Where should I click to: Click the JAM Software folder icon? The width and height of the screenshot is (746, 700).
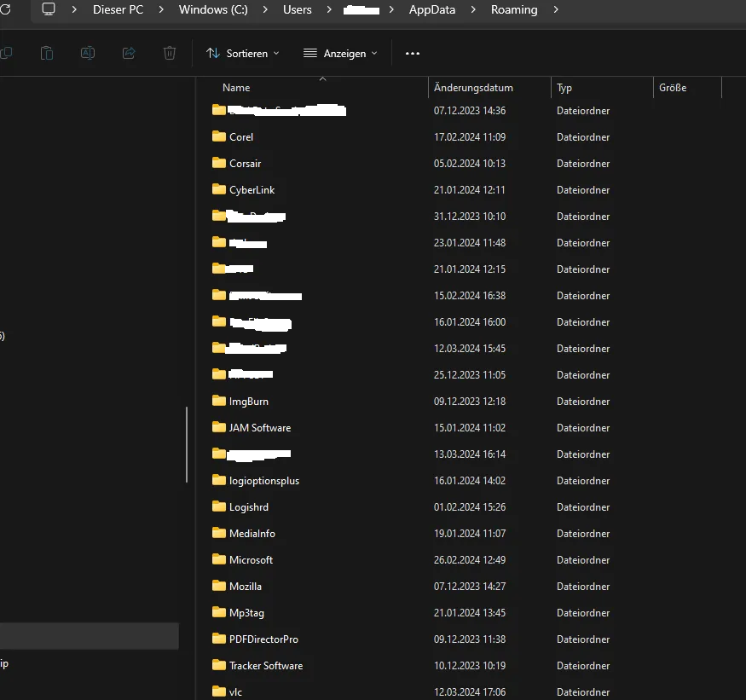click(219, 427)
